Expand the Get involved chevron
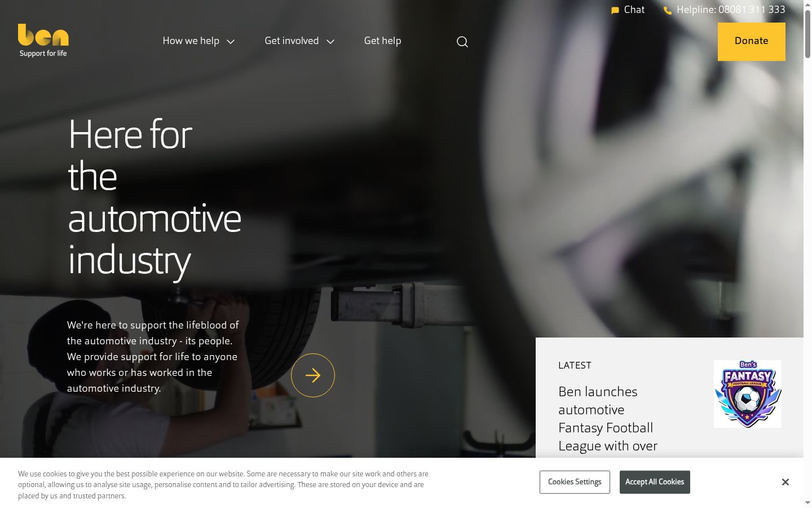The height and width of the screenshot is (508, 812). point(330,41)
